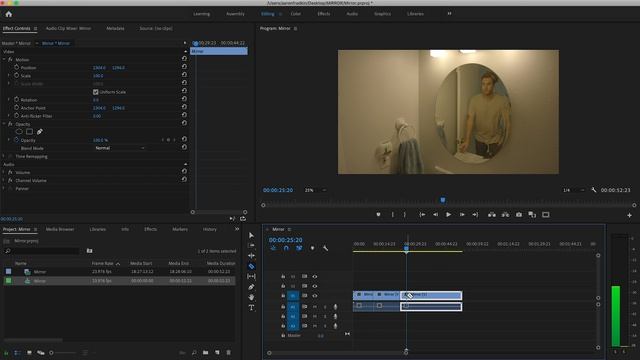Click the blue label swatch of first Mirror item

coord(8,271)
